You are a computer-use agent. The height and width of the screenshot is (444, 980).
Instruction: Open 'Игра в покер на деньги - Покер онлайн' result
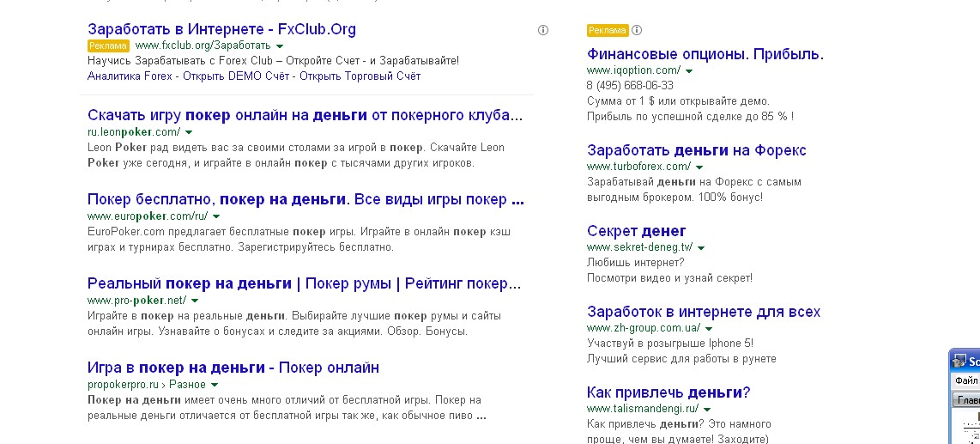233,368
